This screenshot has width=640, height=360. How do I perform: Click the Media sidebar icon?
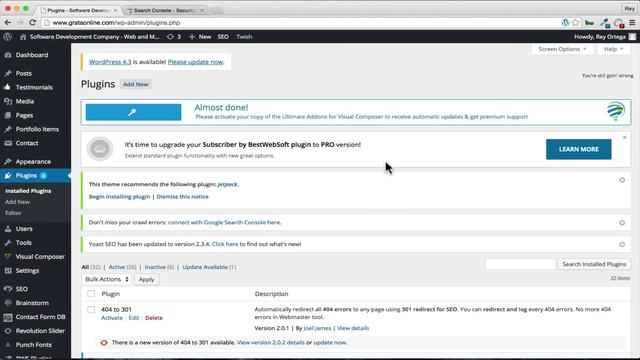point(8,101)
